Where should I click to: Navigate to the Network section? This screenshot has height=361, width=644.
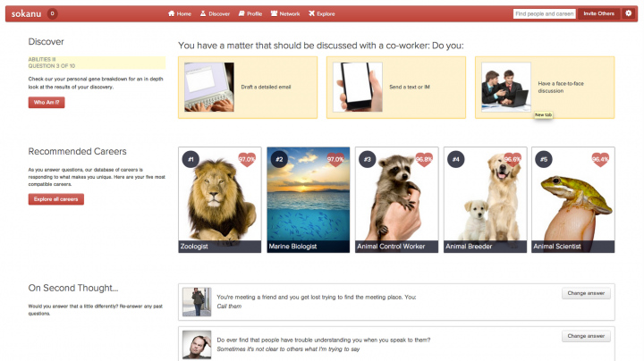tap(285, 14)
